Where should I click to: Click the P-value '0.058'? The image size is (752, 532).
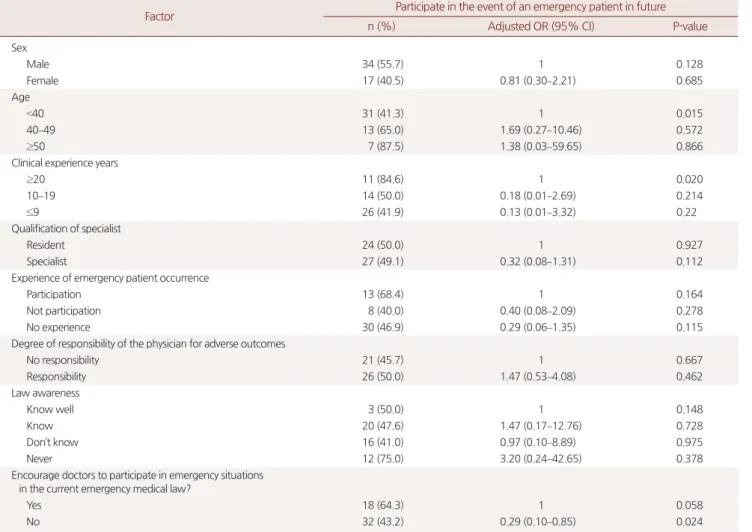[x=689, y=505]
